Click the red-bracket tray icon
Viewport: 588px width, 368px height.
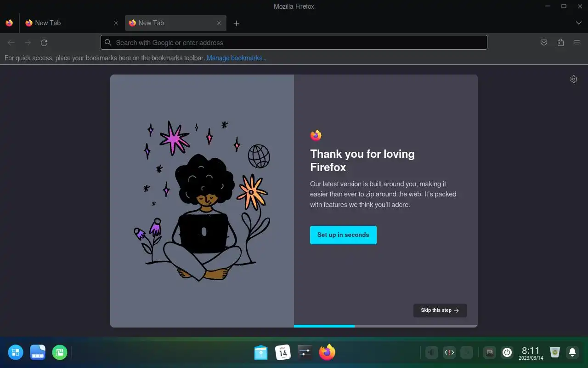[x=449, y=352]
